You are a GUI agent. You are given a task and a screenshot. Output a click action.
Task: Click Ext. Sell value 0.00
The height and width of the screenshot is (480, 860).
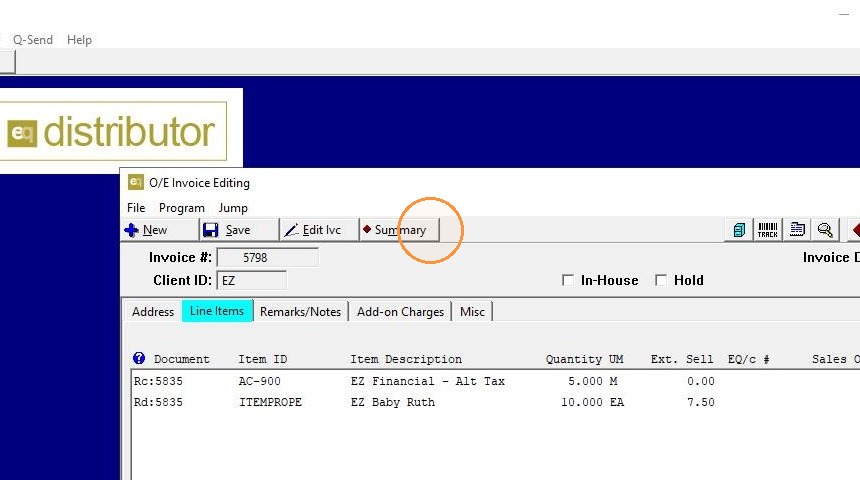[701, 381]
